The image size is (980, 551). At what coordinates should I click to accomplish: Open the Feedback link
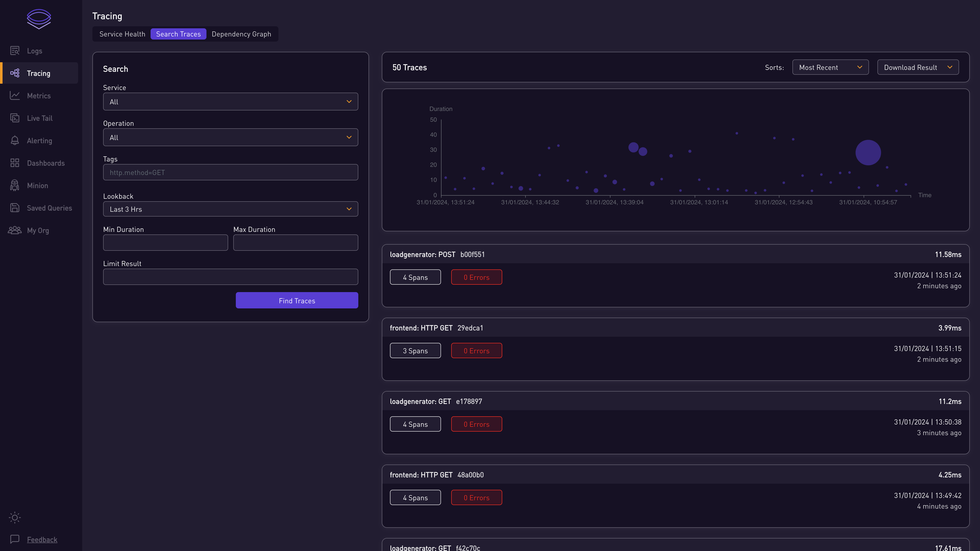tap(42, 539)
